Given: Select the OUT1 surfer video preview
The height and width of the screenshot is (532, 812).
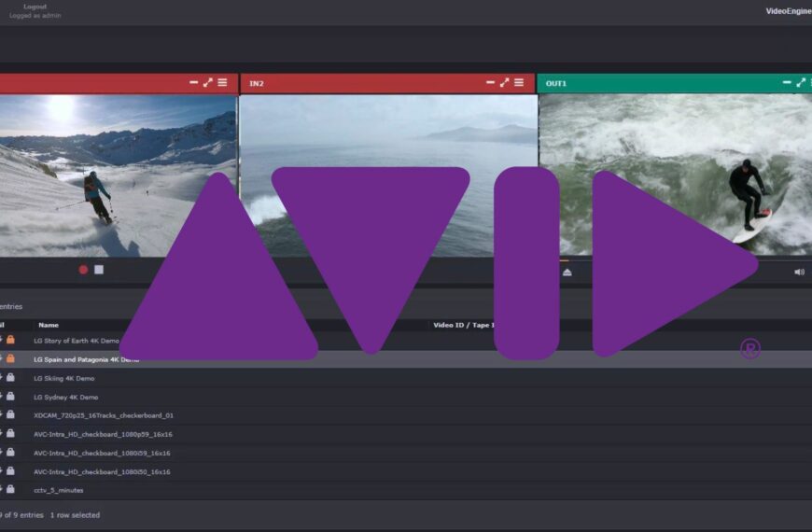Looking at the screenshot, I should (676, 174).
